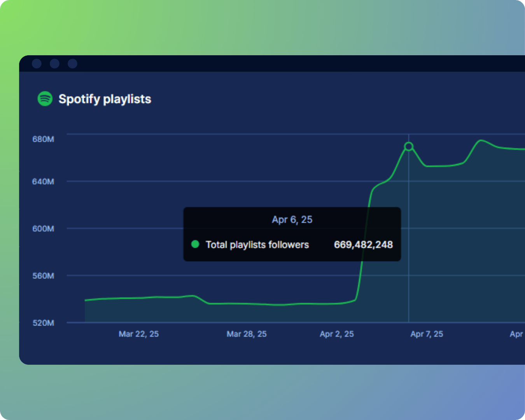Click the tooltip panel showing follower data
The width and height of the screenshot is (525, 420).
click(x=292, y=233)
